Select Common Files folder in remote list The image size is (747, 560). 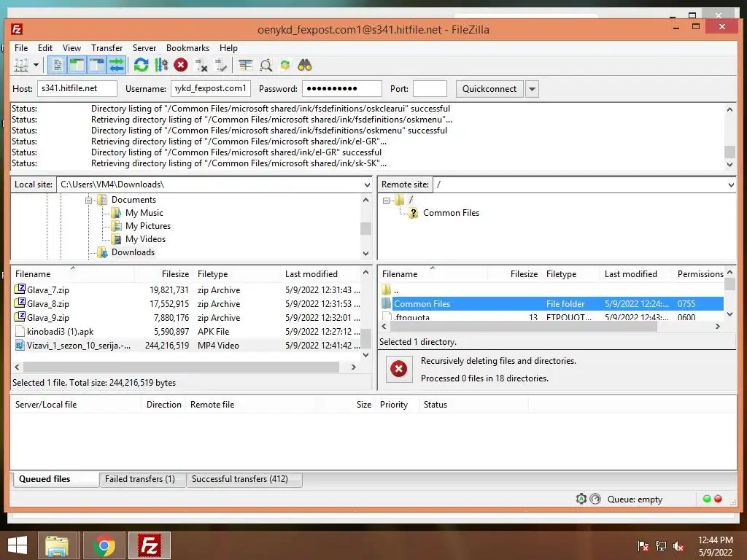click(x=552, y=304)
